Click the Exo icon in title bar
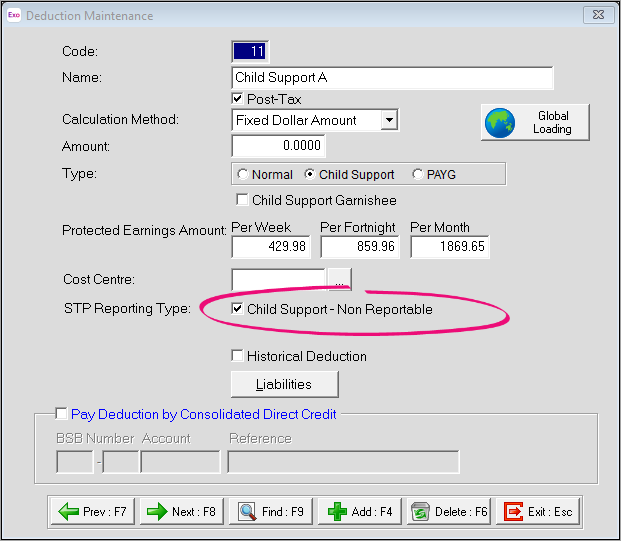Screen dimensions: 621x541 pyautogui.click(x=13, y=15)
